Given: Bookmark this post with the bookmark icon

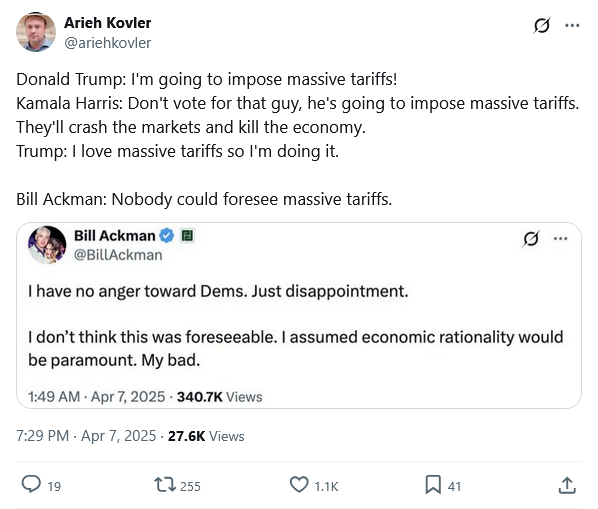Looking at the screenshot, I should tap(433, 485).
